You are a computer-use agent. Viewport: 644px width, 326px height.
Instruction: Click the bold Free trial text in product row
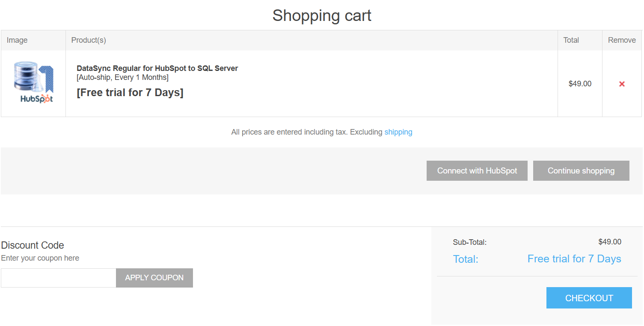pyautogui.click(x=130, y=93)
